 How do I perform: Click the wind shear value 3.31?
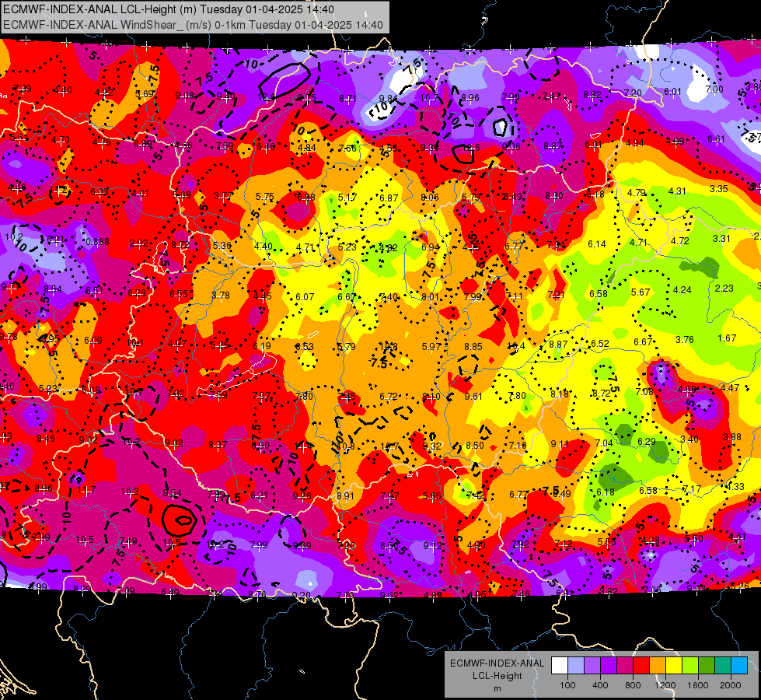(x=721, y=239)
